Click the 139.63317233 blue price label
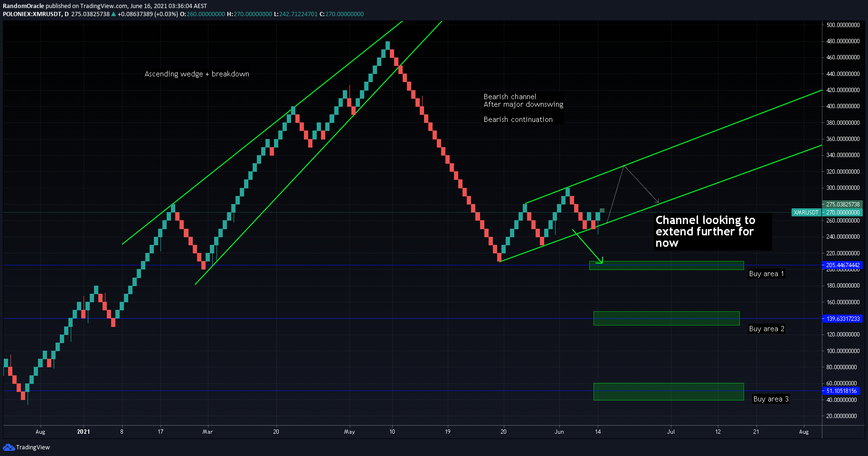This screenshot has width=868, height=456. coord(843,319)
